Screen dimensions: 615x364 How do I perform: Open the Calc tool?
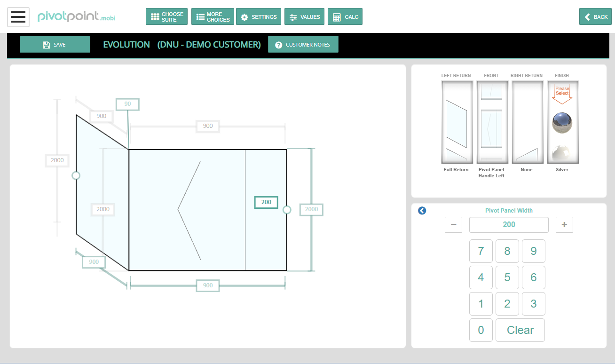(345, 16)
